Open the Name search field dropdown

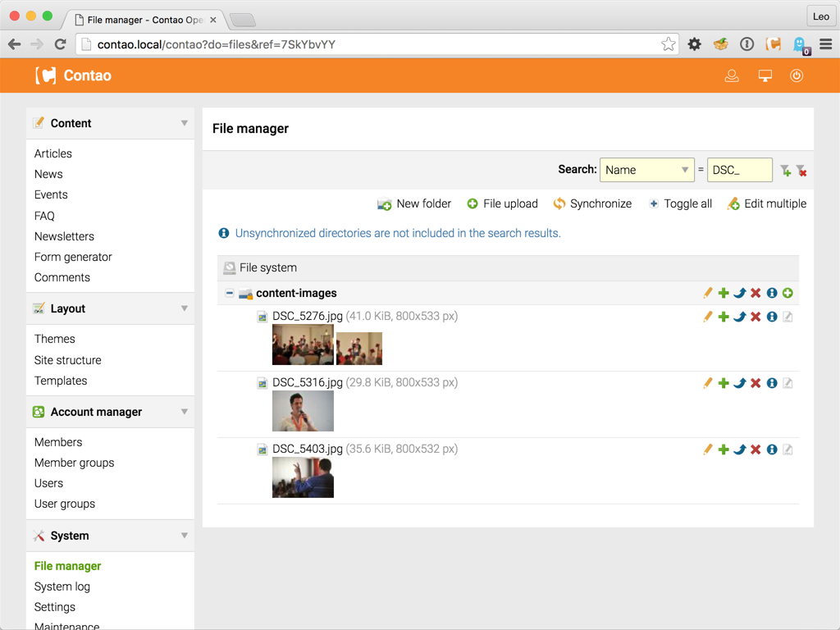(646, 170)
